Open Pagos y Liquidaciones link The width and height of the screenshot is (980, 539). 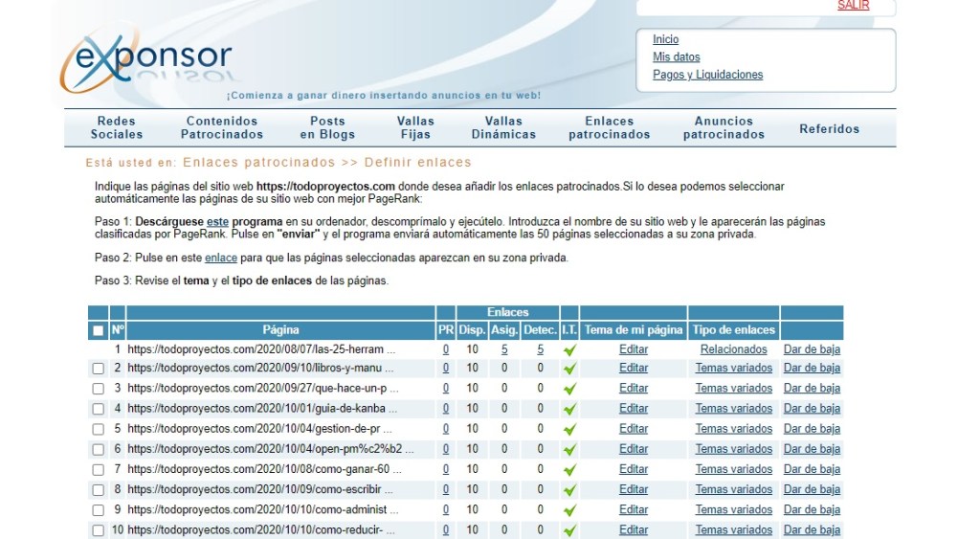707,75
